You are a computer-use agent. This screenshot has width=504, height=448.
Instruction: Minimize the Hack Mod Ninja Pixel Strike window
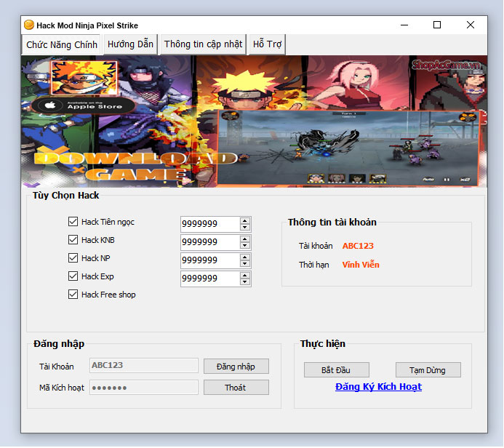point(404,25)
